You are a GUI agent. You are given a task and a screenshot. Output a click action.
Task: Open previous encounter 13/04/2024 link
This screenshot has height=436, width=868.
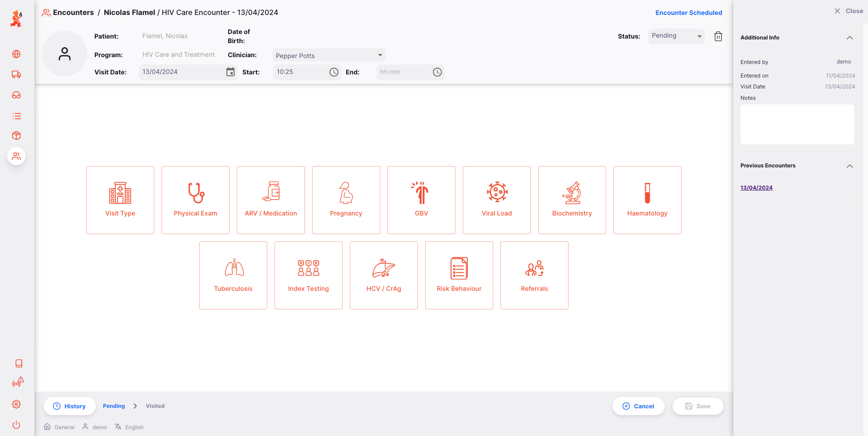756,188
